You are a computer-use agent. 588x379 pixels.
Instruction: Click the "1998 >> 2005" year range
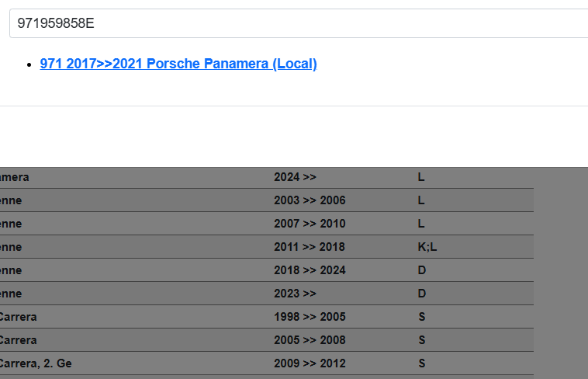[310, 317]
